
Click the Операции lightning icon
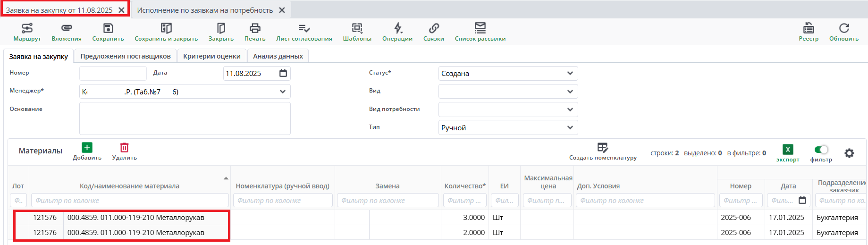coord(397,28)
